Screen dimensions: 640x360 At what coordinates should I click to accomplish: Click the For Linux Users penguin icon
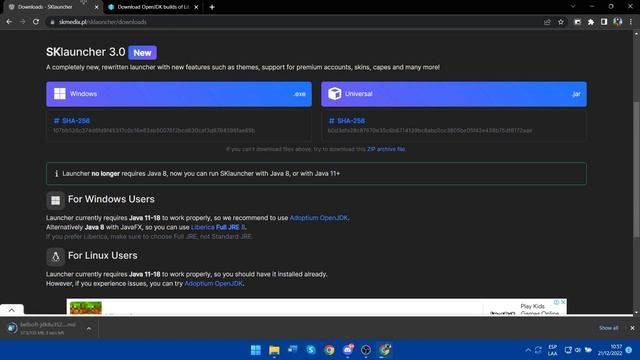point(56,257)
